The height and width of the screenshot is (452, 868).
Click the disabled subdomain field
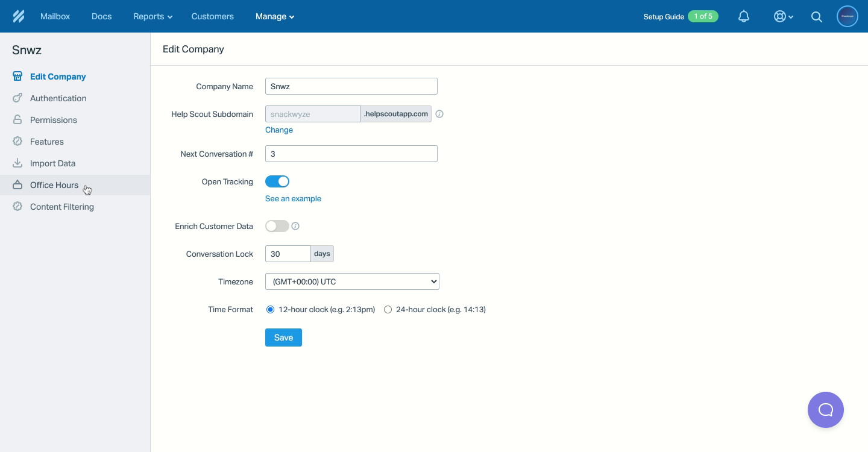(x=313, y=114)
